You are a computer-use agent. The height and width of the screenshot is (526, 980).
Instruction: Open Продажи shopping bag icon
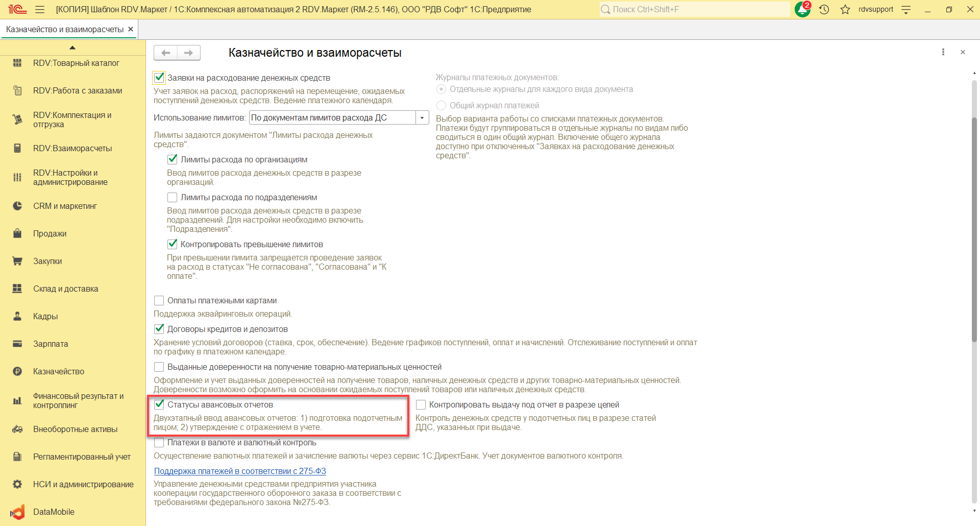pyautogui.click(x=17, y=233)
